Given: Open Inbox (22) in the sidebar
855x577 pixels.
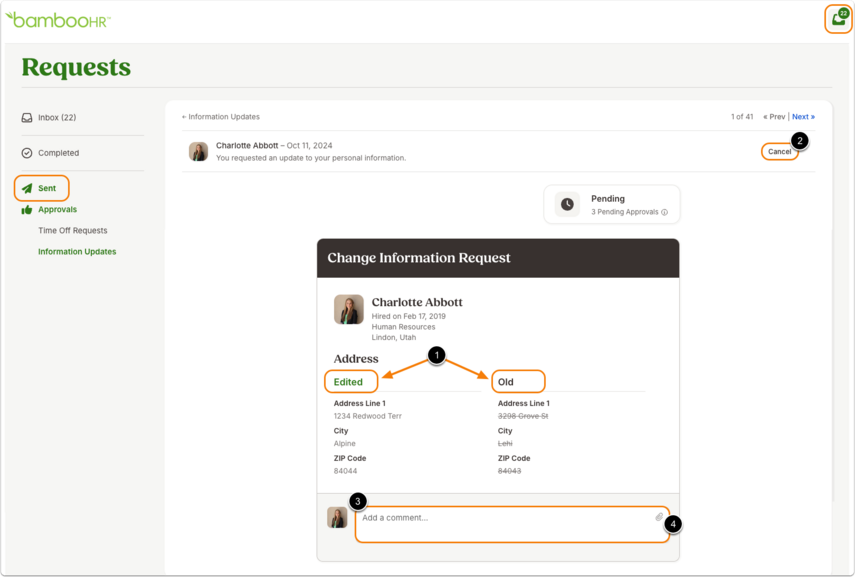Looking at the screenshot, I should [x=57, y=118].
